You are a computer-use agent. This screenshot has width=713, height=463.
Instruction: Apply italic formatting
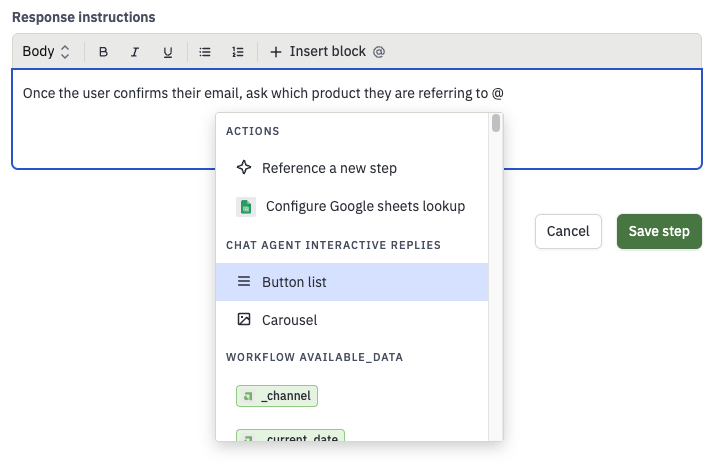point(135,52)
